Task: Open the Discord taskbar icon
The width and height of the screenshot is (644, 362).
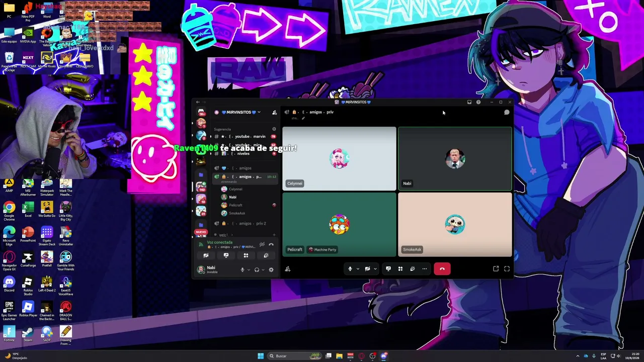Action: (383, 356)
